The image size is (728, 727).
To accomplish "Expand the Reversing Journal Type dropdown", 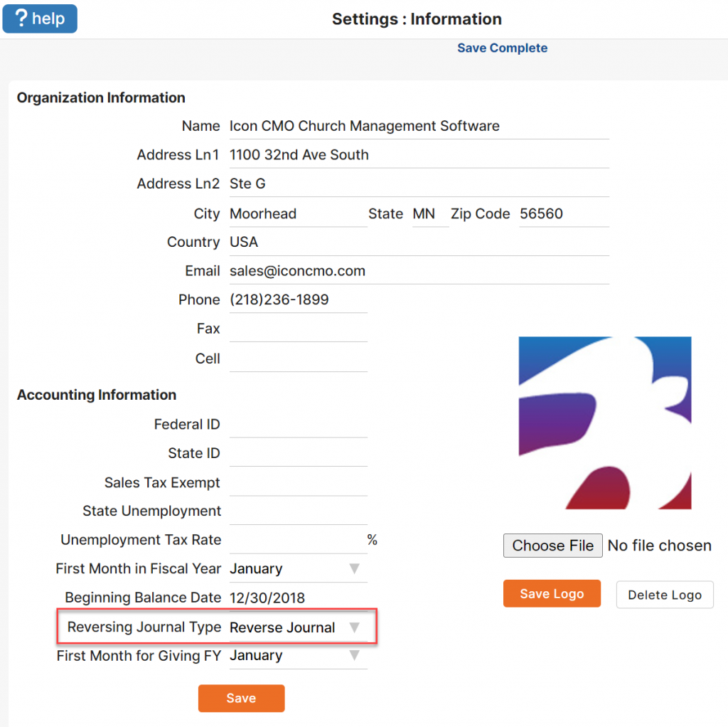I will tap(297, 627).
